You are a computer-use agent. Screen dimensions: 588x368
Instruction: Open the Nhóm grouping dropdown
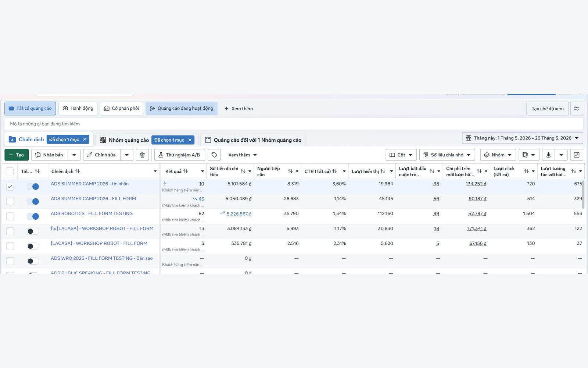point(498,155)
